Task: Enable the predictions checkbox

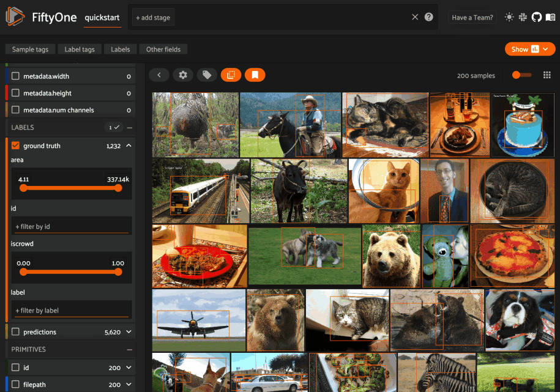Action: coord(15,331)
